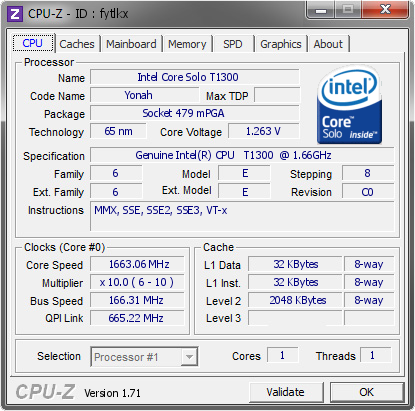Close the CPU-Z window
The height and width of the screenshot is (411, 415).
click(385, 10)
